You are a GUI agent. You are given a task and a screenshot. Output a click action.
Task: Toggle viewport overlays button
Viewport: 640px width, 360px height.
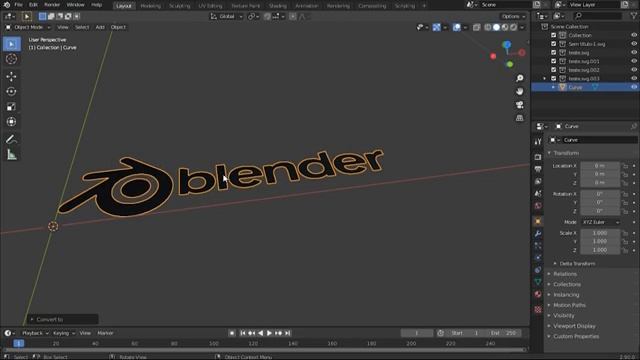457,27
